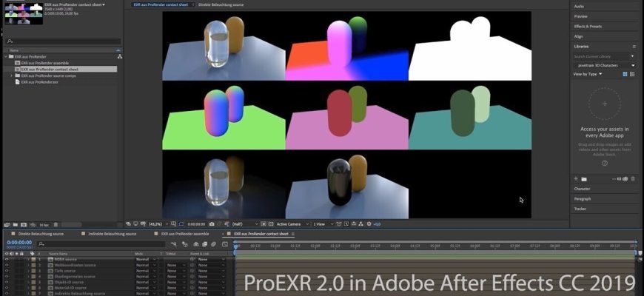
Task: Click the reset exposure icon
Action: (x=369, y=224)
